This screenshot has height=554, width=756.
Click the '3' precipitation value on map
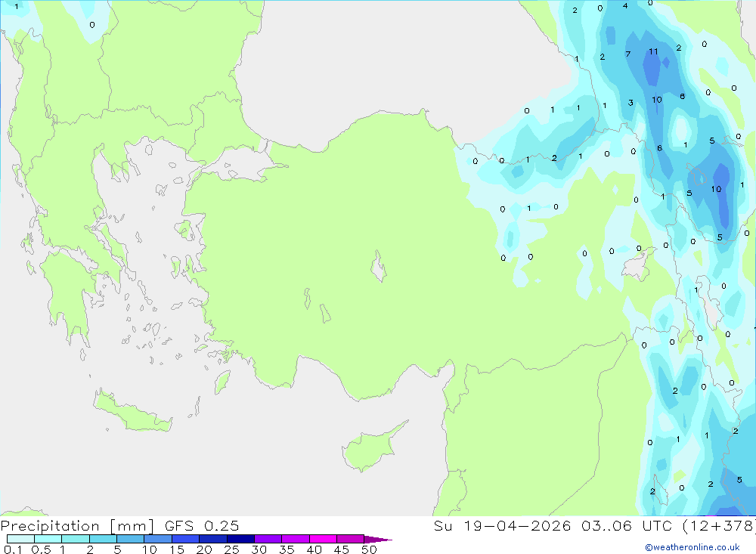[631, 103]
